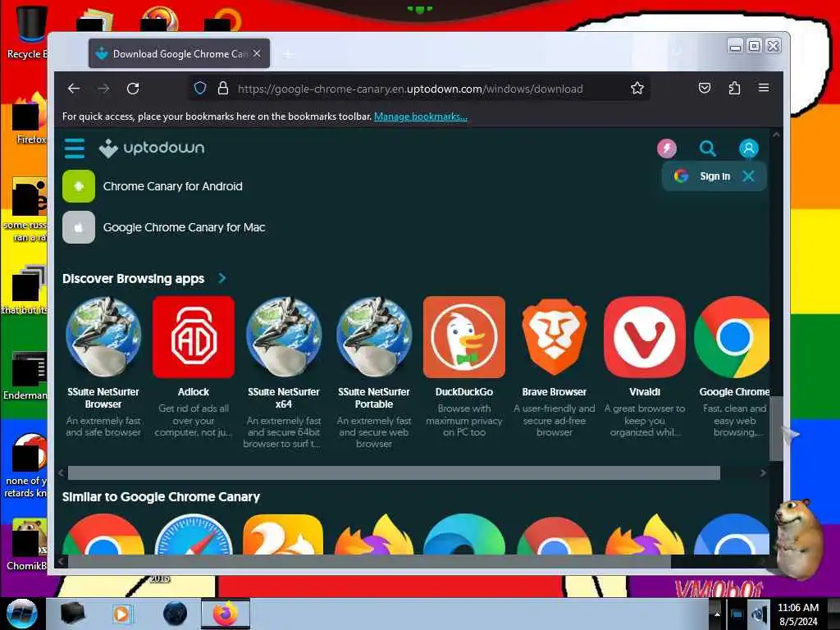Image resolution: width=840 pixels, height=630 pixels.
Task: Click the pink lightning bolt icon
Action: 667,148
